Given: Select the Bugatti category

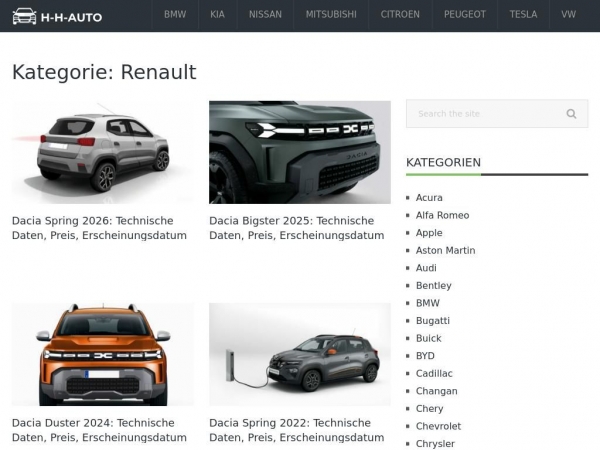Looking at the screenshot, I should point(433,321).
